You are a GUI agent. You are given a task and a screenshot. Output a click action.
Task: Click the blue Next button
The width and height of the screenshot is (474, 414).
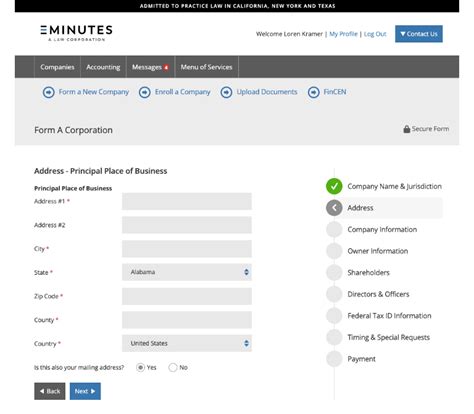pyautogui.click(x=85, y=391)
